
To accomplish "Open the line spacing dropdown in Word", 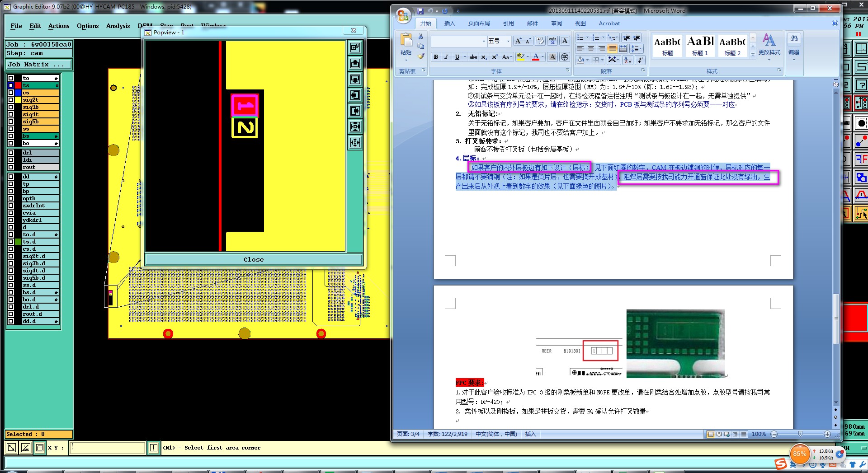I will [637, 49].
